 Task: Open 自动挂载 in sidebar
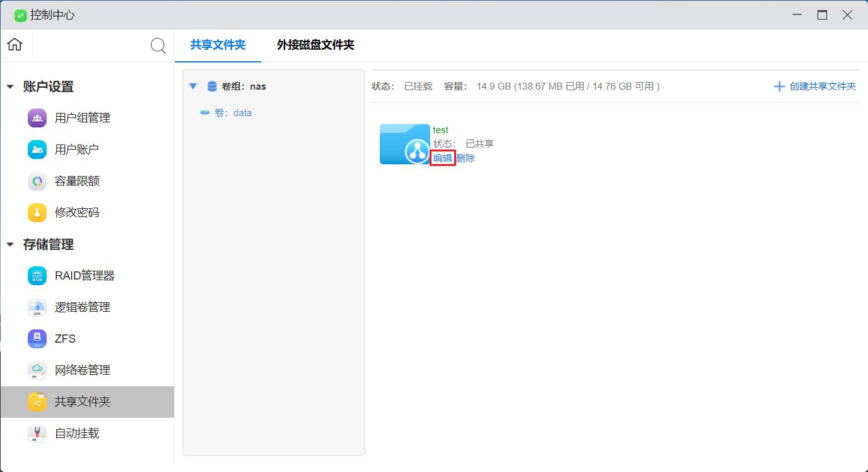point(76,434)
